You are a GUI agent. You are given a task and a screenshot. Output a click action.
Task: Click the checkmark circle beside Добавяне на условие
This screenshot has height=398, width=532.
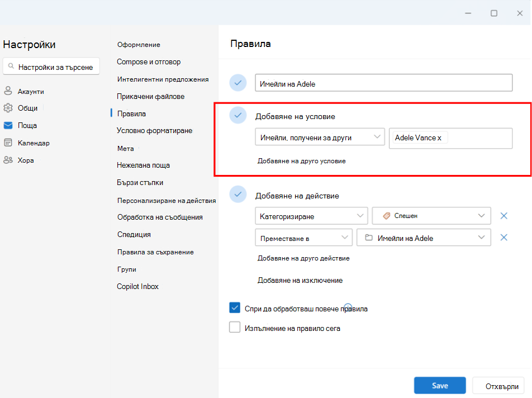238,115
